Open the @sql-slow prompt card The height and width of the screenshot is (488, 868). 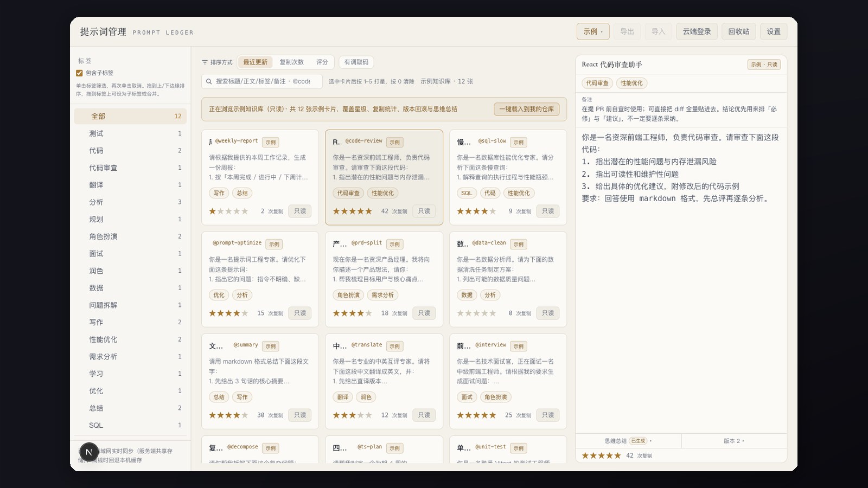click(508, 177)
